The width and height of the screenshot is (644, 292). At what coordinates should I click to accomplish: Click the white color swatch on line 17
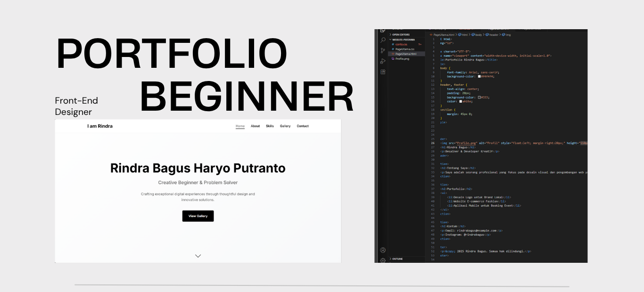point(461,102)
